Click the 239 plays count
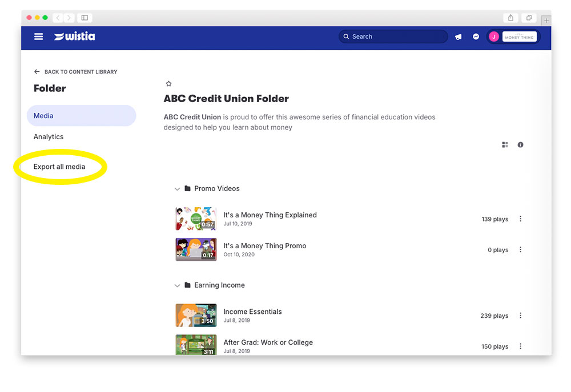 pyautogui.click(x=494, y=316)
